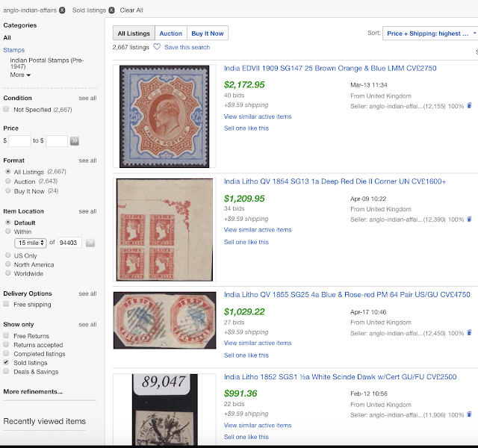Switch to the Auction tab
The width and height of the screenshot is (478, 448).
click(170, 34)
